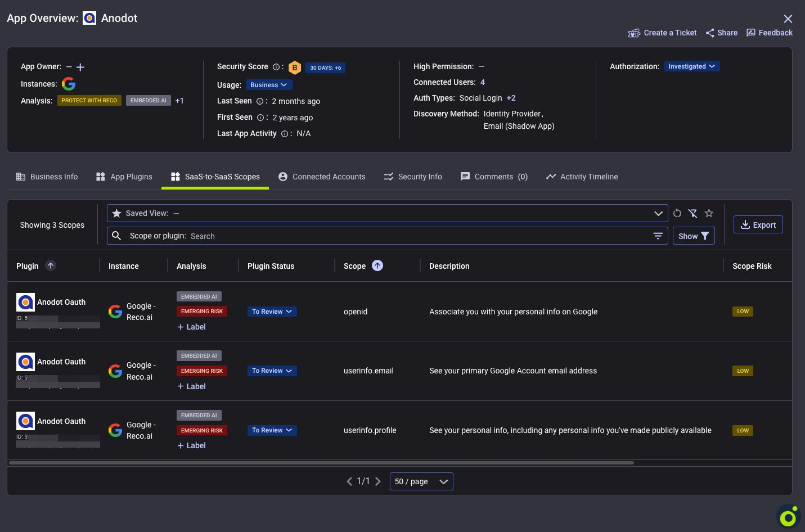Switch to the Business Info tab
Viewport: 805px width, 532px height.
click(47, 177)
